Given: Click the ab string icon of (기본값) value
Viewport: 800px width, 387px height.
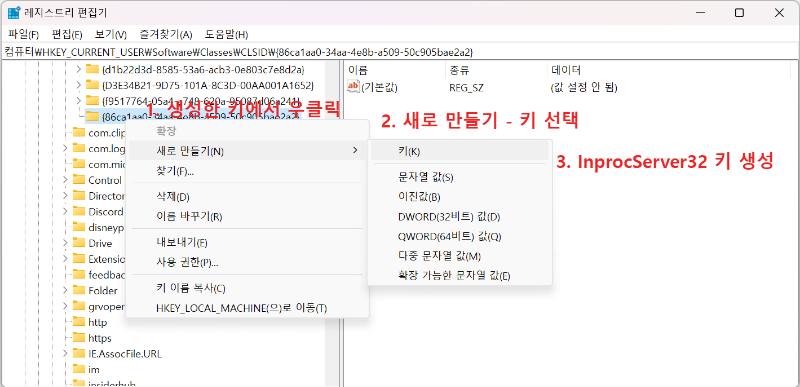Looking at the screenshot, I should click(353, 87).
